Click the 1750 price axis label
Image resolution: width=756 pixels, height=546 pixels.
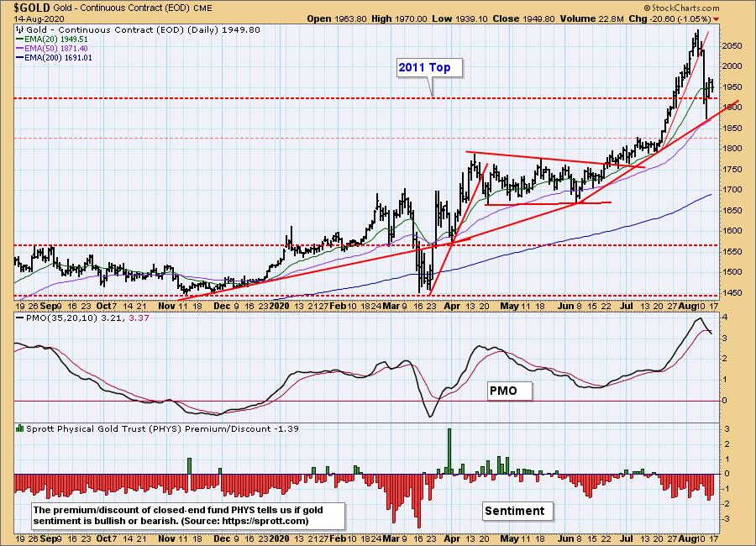tap(732, 170)
